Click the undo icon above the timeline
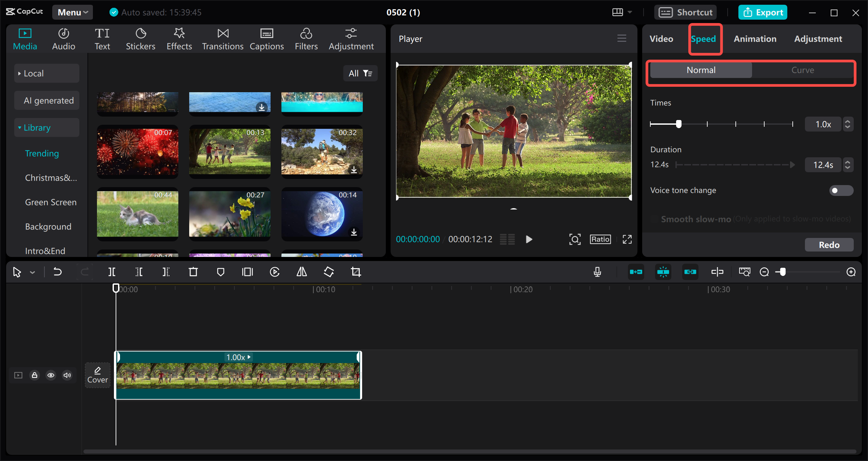This screenshot has height=461, width=868. tap(57, 272)
